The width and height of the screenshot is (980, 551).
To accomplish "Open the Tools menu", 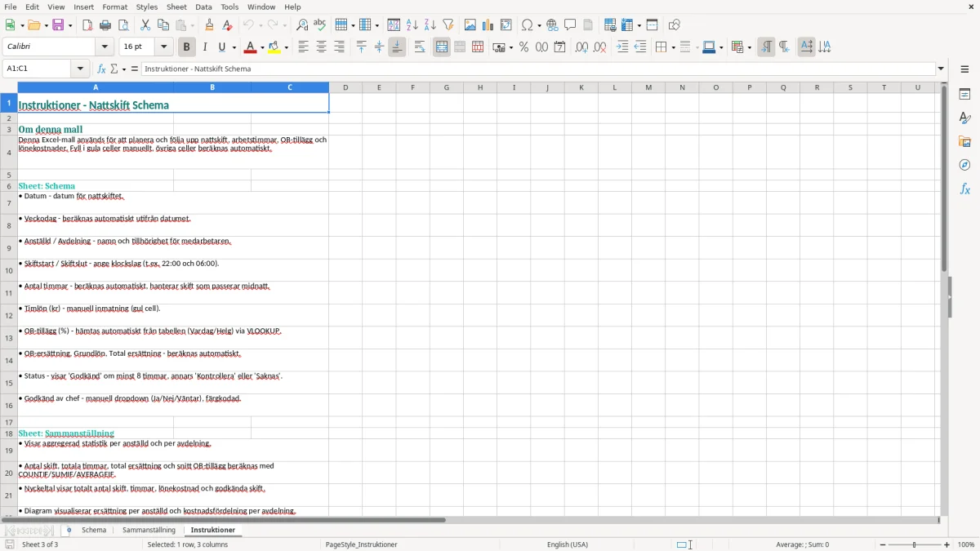I will 229,7.
